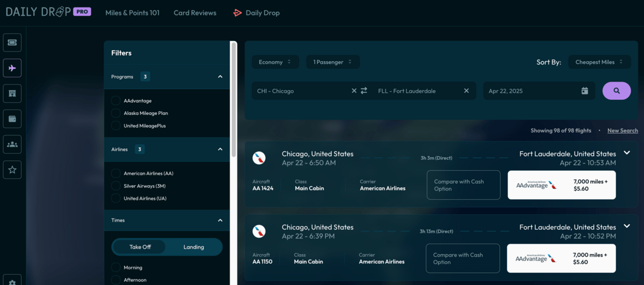The image size is (644, 285).
Task: Click the Daily Drop Pro logo
Action: [48, 12]
